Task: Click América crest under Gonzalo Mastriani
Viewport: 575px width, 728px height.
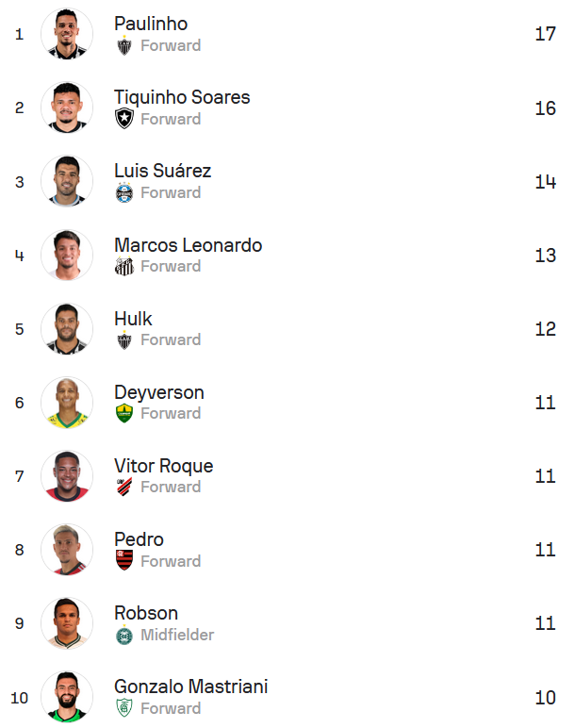Action: [x=124, y=708]
